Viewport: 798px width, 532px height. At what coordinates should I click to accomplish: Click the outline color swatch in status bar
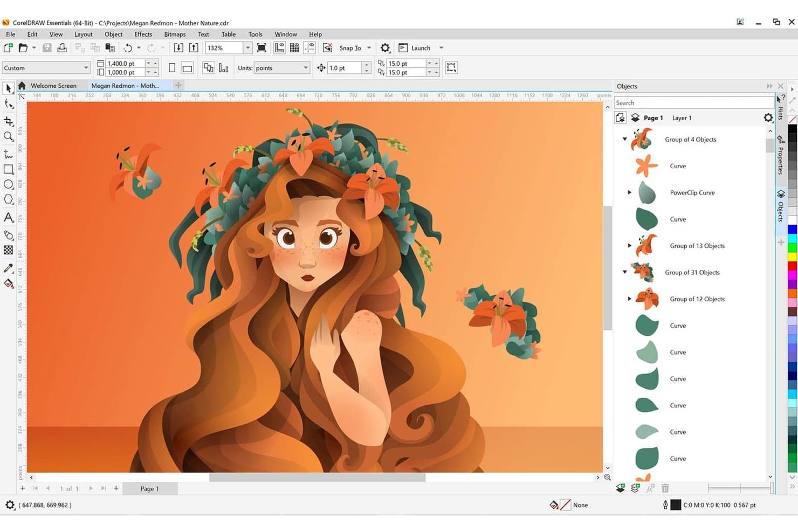tap(676, 505)
